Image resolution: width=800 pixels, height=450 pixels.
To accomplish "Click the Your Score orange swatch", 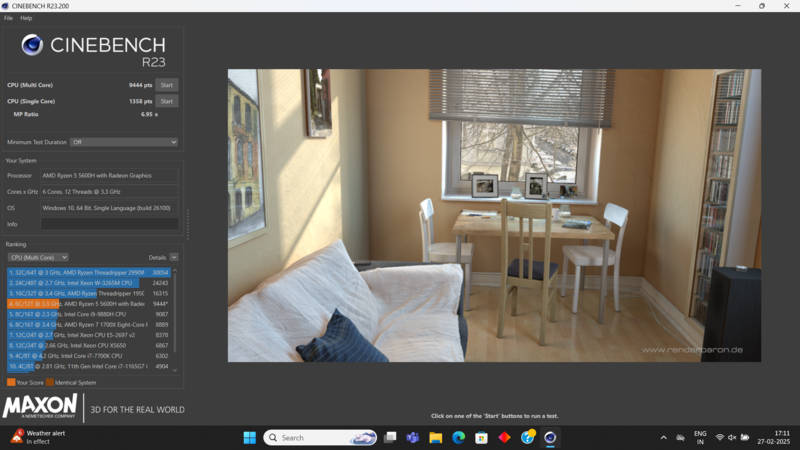I will [x=11, y=382].
